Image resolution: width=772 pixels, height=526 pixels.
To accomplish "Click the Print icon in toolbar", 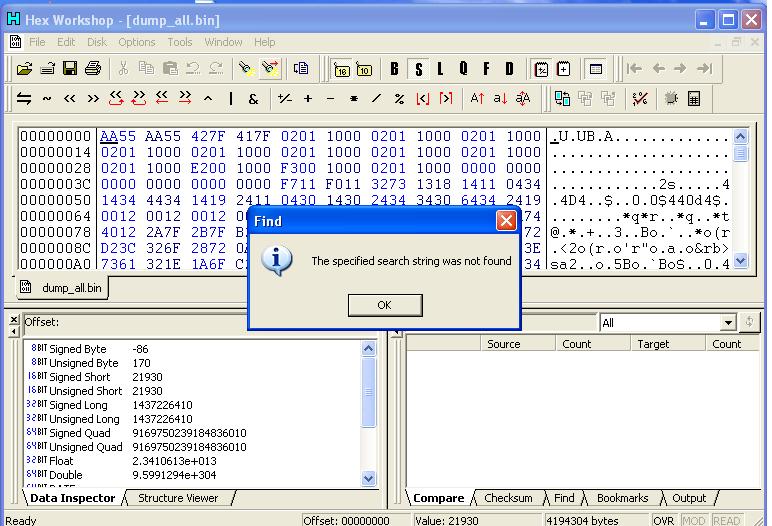I will (93, 69).
